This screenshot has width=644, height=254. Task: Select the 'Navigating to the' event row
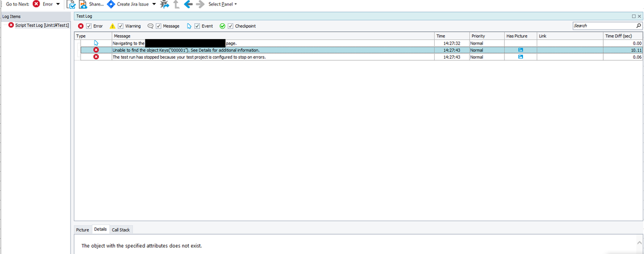click(361, 43)
